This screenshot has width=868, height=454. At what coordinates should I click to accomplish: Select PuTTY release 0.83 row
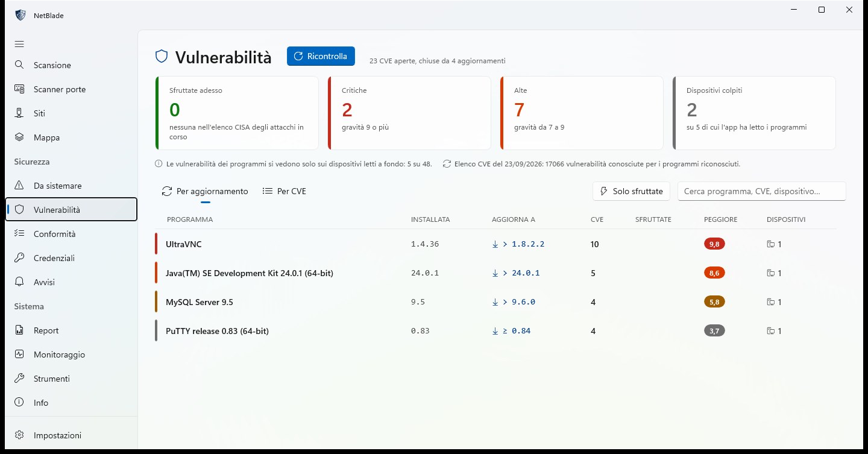click(495, 331)
